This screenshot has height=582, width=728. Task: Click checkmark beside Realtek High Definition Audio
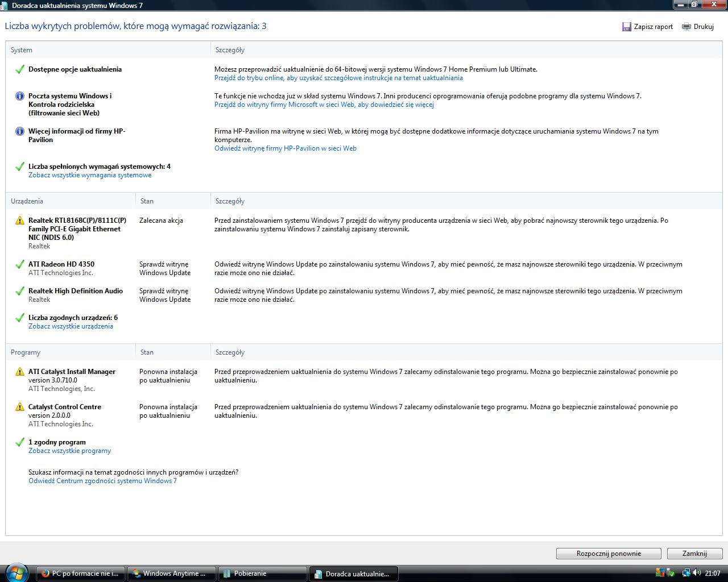tap(20, 291)
